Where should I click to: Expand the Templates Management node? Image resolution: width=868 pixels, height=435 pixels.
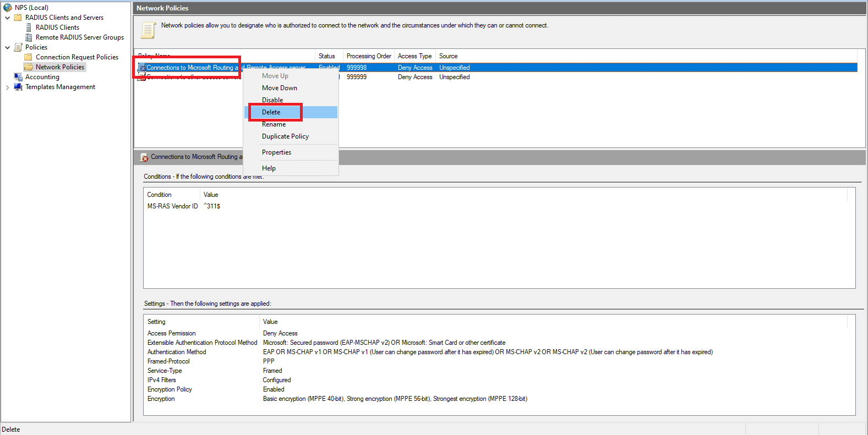pos(7,87)
